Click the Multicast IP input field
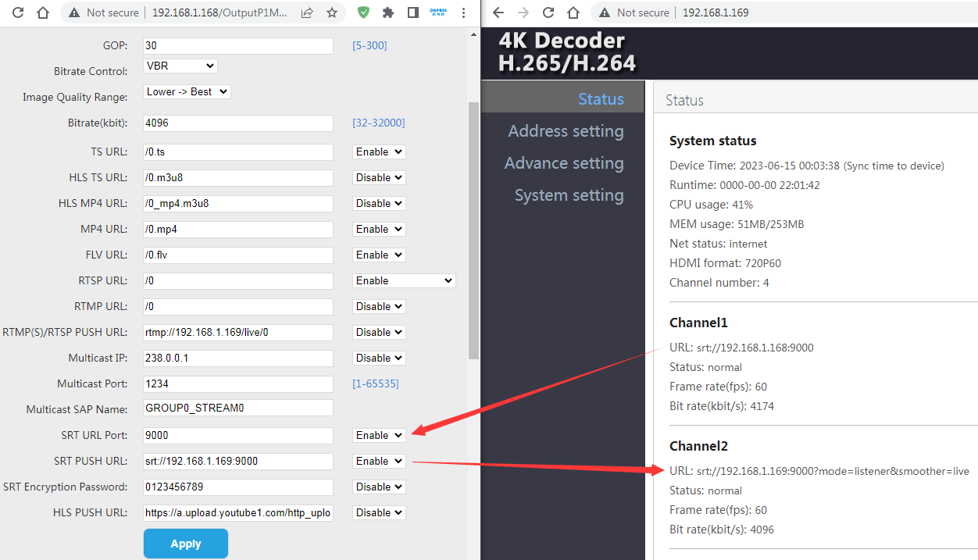This screenshot has height=560, width=978. pos(237,358)
